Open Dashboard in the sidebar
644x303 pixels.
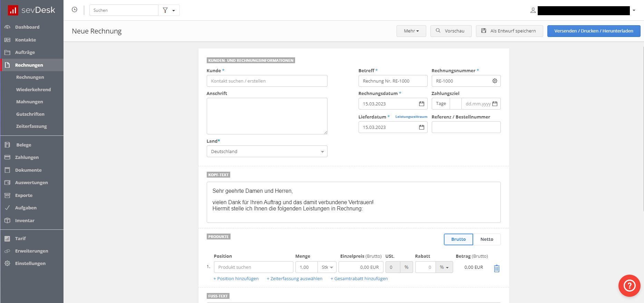coord(27,27)
